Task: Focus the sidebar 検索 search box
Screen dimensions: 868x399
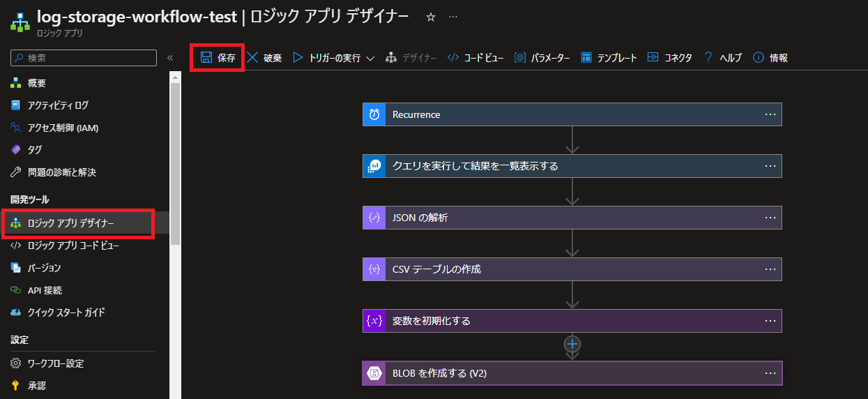Action: (x=84, y=58)
